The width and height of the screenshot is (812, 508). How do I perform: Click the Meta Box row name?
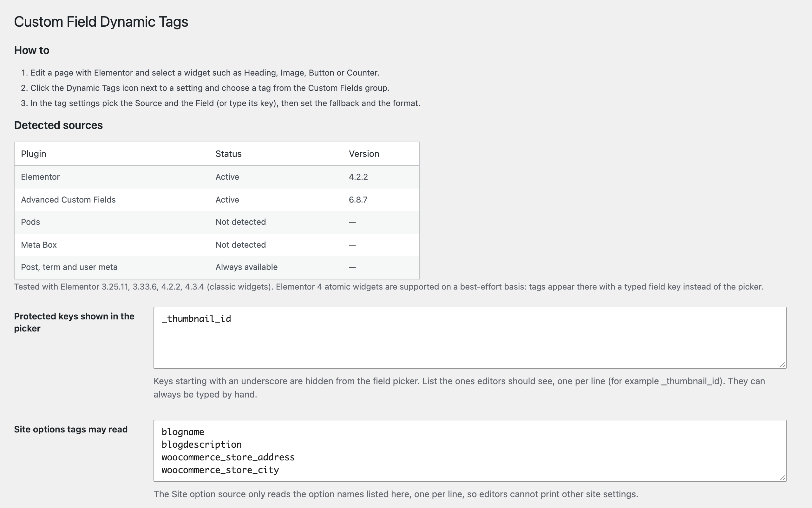39,245
